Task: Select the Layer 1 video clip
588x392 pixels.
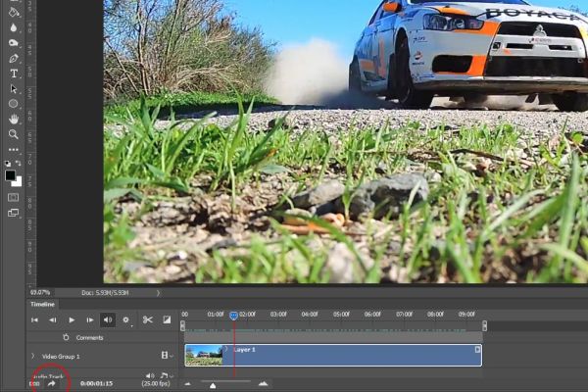Action: click(x=333, y=355)
